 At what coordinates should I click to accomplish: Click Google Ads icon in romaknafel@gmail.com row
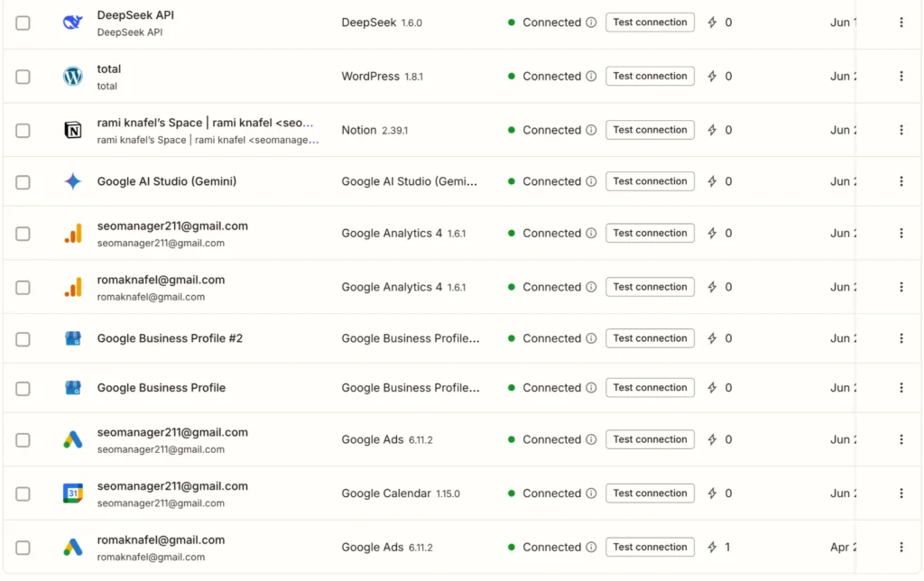coord(72,548)
